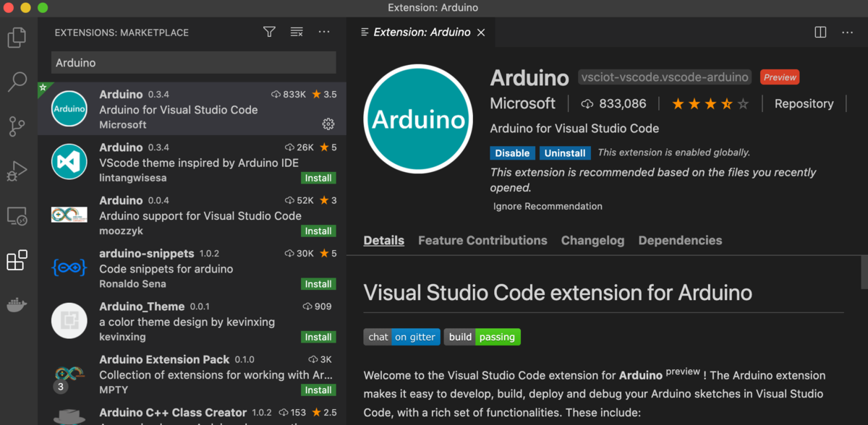Image resolution: width=868 pixels, height=425 pixels.
Task: Switch to the Changelog tab
Action: pos(592,241)
